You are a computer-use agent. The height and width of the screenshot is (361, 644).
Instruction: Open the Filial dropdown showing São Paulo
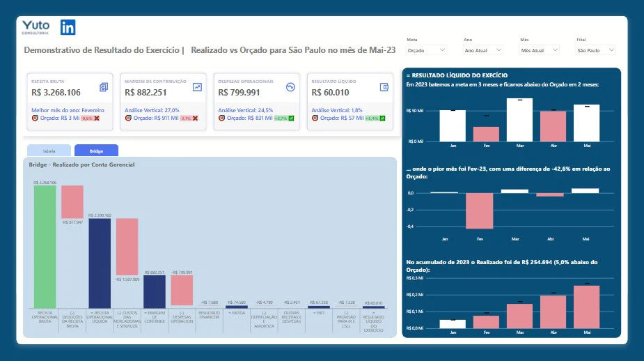[595, 50]
